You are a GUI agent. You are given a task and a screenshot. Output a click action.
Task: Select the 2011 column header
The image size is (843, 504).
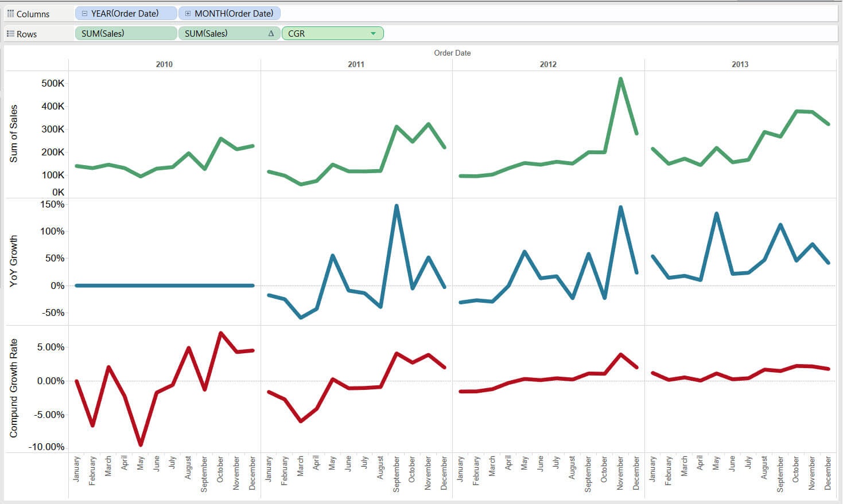(x=356, y=64)
